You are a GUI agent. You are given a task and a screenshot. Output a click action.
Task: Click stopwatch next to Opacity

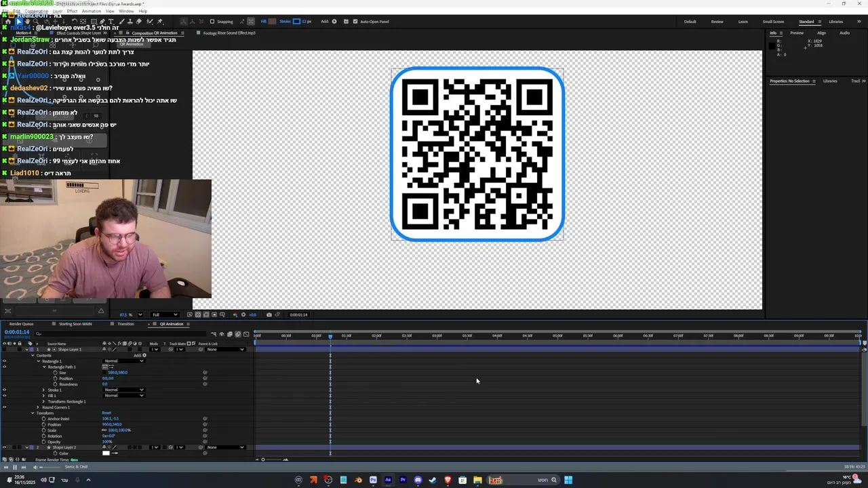point(43,442)
